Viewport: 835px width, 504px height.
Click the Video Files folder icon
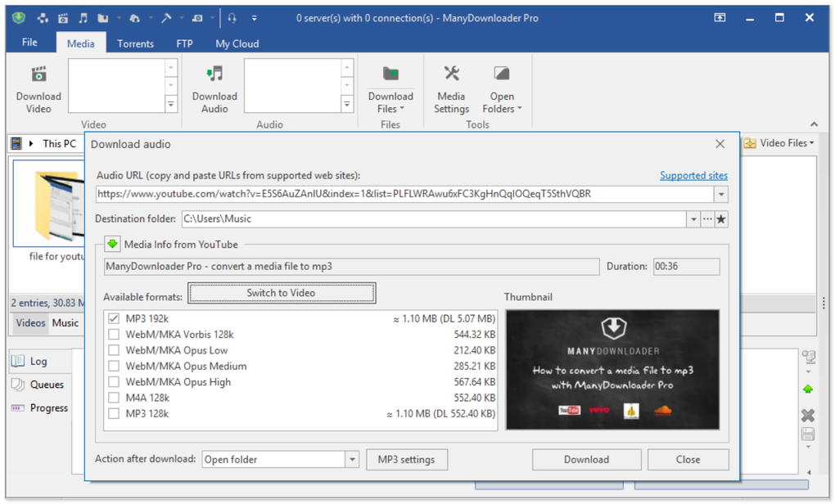pos(750,143)
